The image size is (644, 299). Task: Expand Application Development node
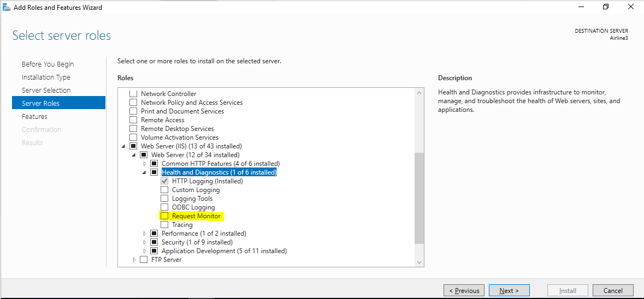[145, 250]
